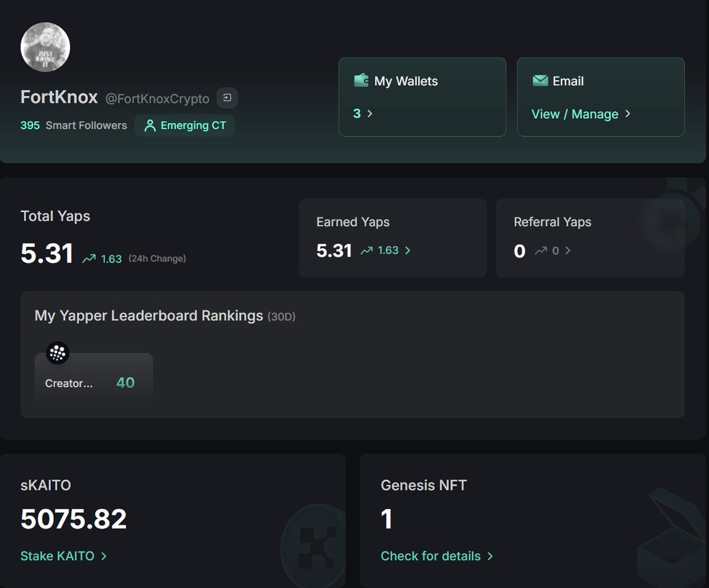Click the chevron after Check for details
Image resolution: width=709 pixels, height=588 pixels.
click(x=490, y=556)
